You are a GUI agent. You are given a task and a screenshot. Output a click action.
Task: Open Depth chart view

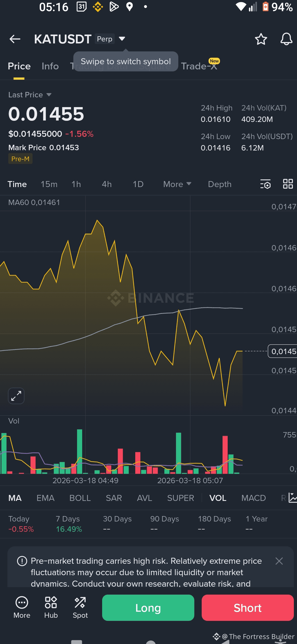pyautogui.click(x=220, y=184)
